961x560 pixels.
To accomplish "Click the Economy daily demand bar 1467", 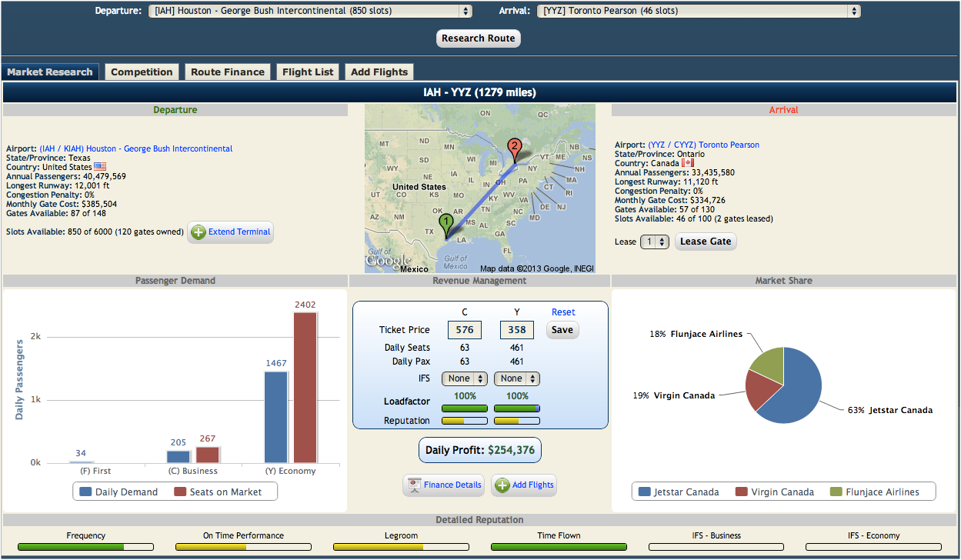I will click(x=276, y=417).
